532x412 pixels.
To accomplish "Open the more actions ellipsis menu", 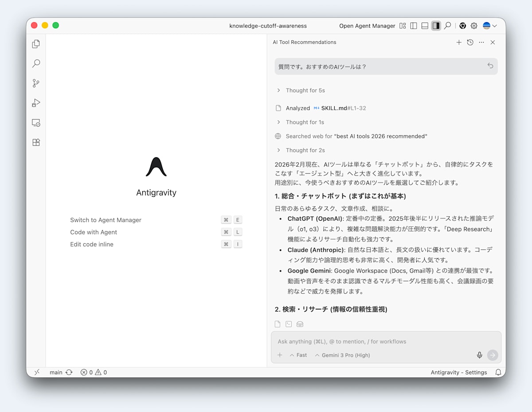I will [481, 43].
